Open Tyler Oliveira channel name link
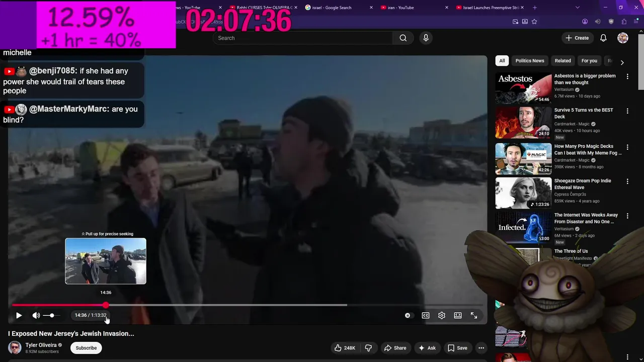The height and width of the screenshot is (362, 644). click(x=41, y=345)
